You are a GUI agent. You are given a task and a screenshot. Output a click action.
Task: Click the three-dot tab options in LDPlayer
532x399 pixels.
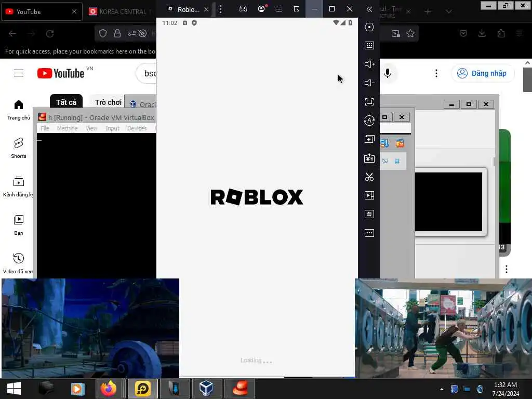click(x=220, y=9)
